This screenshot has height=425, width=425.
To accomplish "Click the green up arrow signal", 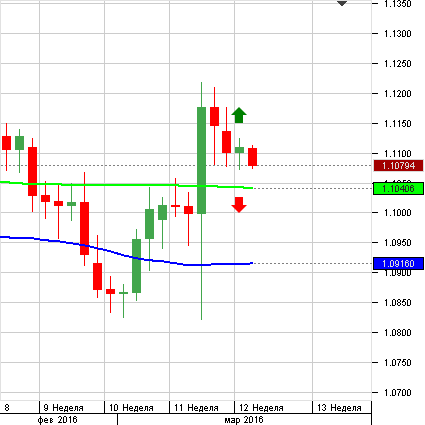I will coord(239,115).
